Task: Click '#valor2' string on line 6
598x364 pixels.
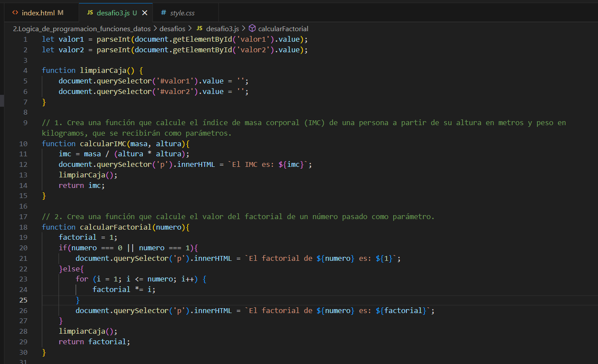Action: point(175,91)
